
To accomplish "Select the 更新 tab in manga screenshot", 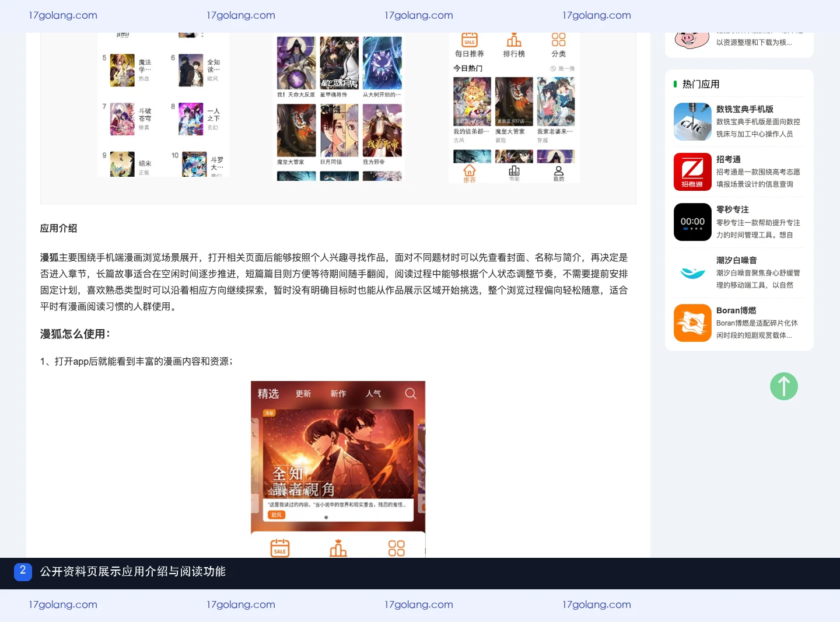I will coord(303,394).
